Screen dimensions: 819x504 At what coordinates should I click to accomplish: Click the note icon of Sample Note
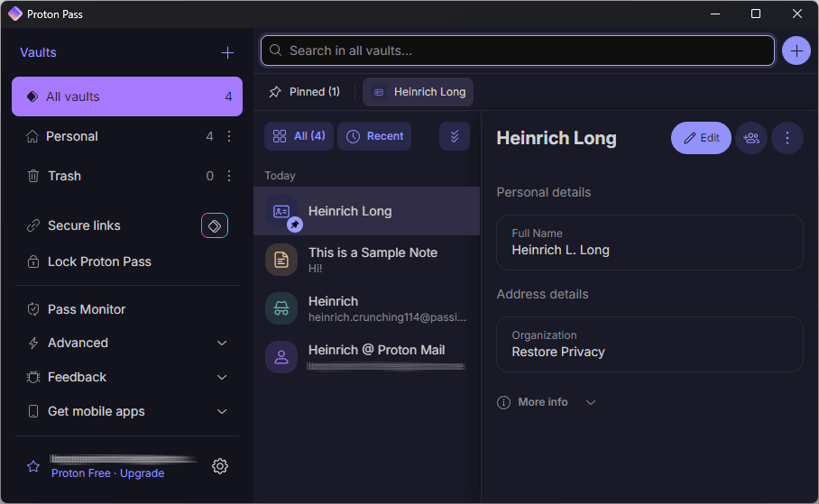pyautogui.click(x=281, y=260)
